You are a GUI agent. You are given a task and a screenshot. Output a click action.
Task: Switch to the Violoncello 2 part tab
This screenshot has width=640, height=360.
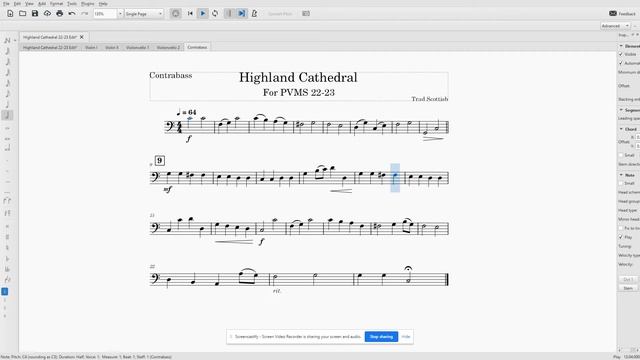tap(168, 47)
